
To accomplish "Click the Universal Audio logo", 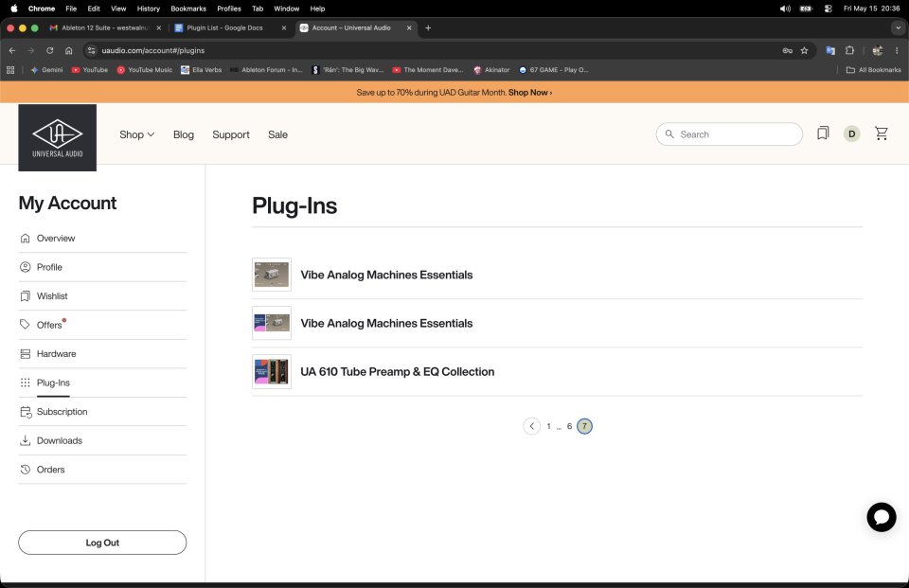I will (x=58, y=137).
